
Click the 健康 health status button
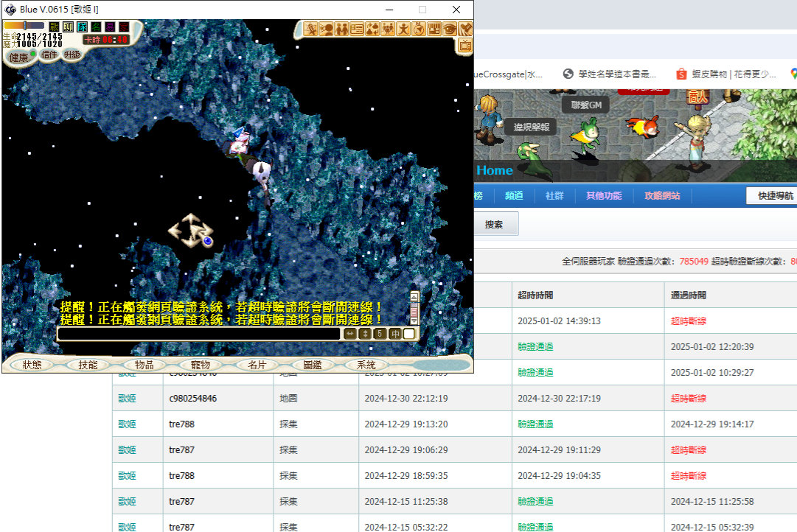(x=19, y=57)
